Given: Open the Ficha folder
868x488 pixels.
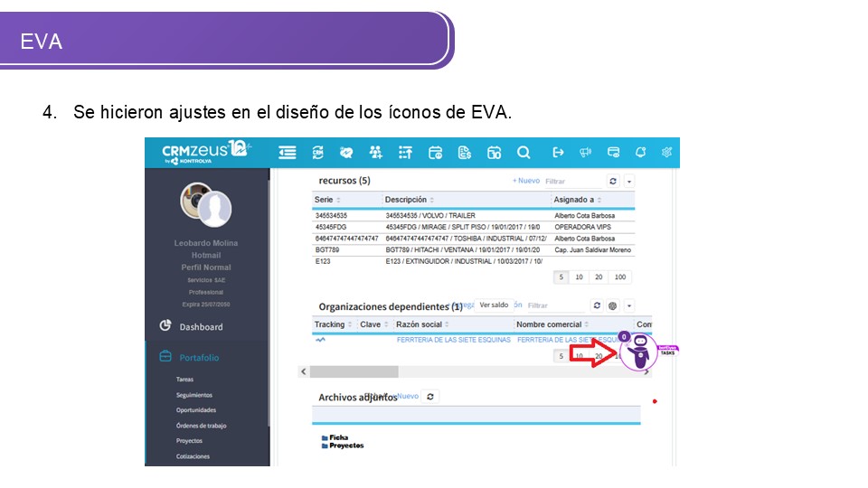Looking at the screenshot, I should (x=335, y=437).
